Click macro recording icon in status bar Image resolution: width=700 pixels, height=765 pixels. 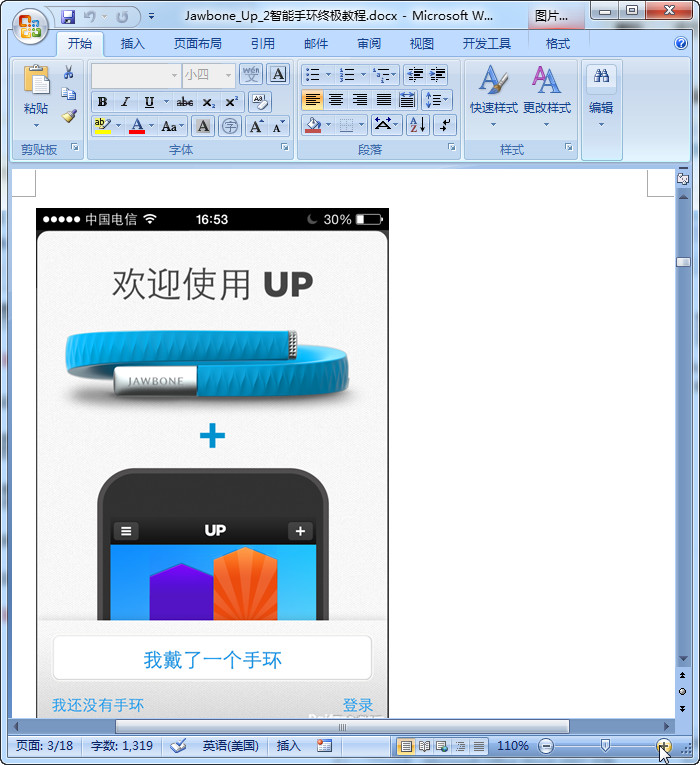[324, 745]
